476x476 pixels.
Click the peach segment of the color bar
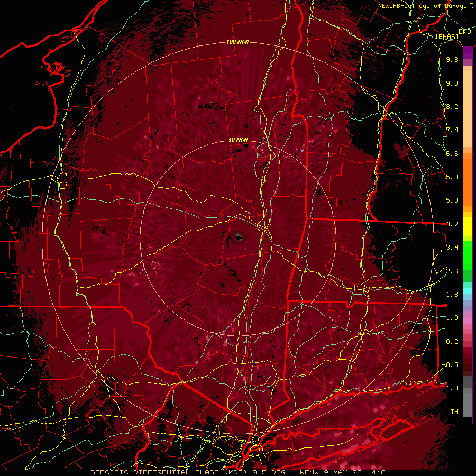pyautogui.click(x=467, y=108)
